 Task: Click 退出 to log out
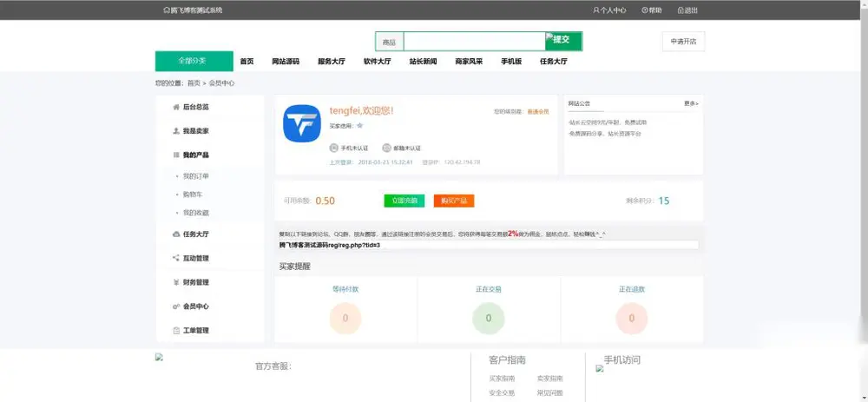tap(687, 10)
